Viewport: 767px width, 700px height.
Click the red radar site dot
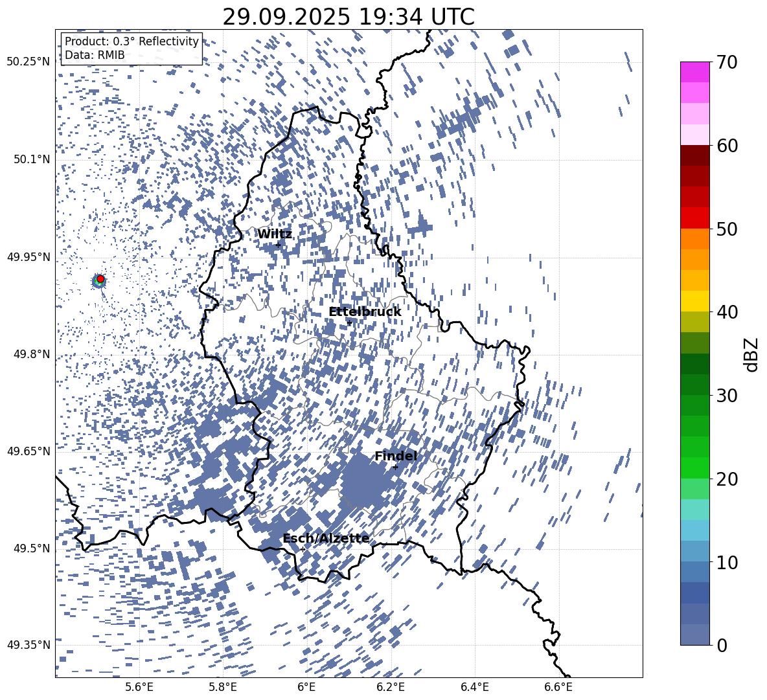[x=100, y=278]
